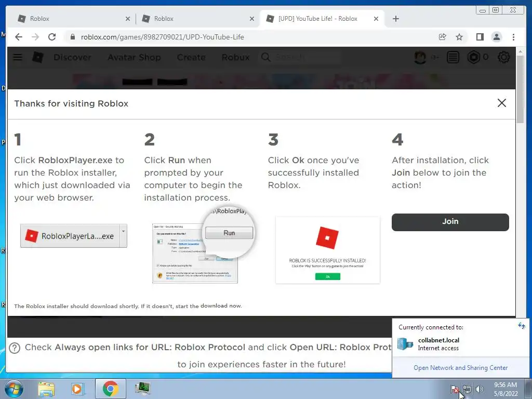Click the address bar URL field

pos(251,37)
